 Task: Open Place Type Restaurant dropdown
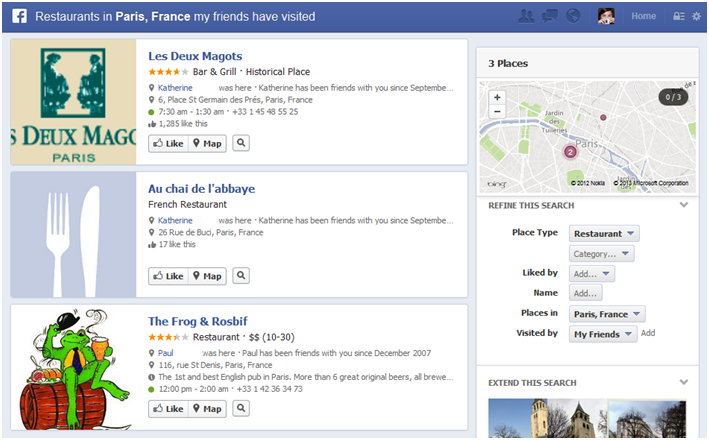click(x=604, y=234)
